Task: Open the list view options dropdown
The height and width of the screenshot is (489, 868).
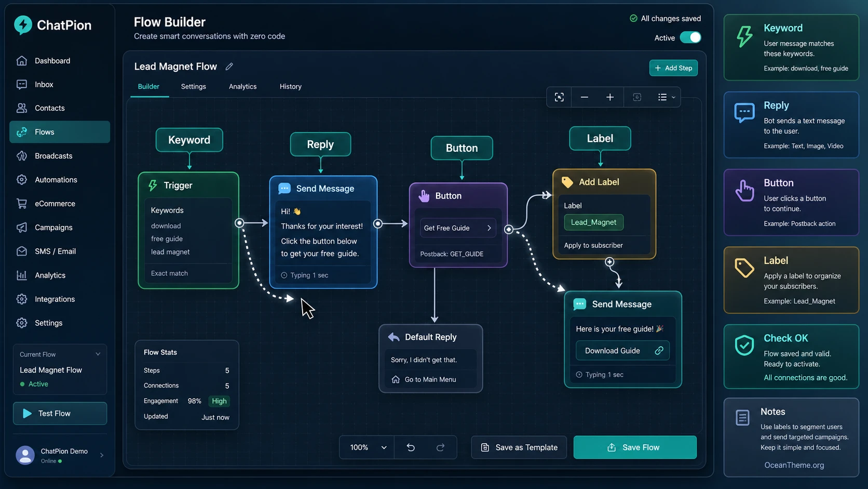Action: click(667, 97)
